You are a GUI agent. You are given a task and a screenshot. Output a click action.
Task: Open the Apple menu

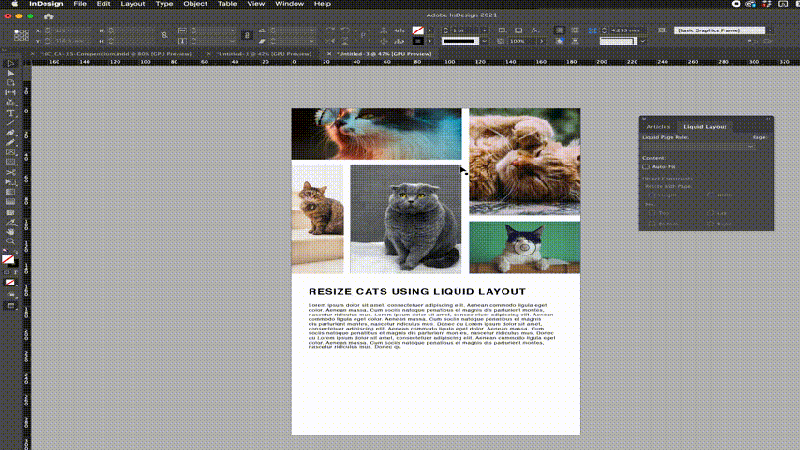point(14,4)
